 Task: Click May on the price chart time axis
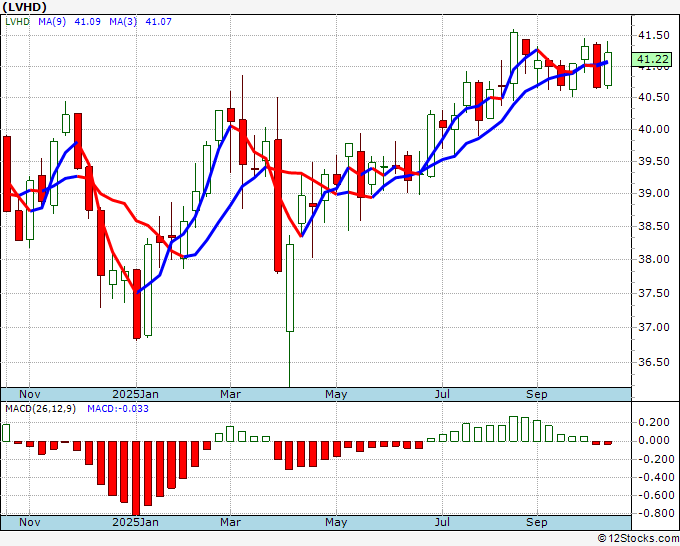(336, 394)
